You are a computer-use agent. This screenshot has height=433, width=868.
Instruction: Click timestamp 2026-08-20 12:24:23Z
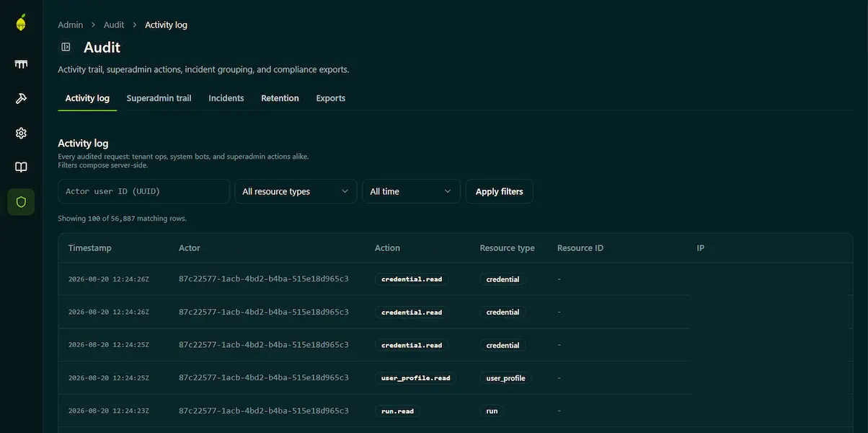pos(109,411)
